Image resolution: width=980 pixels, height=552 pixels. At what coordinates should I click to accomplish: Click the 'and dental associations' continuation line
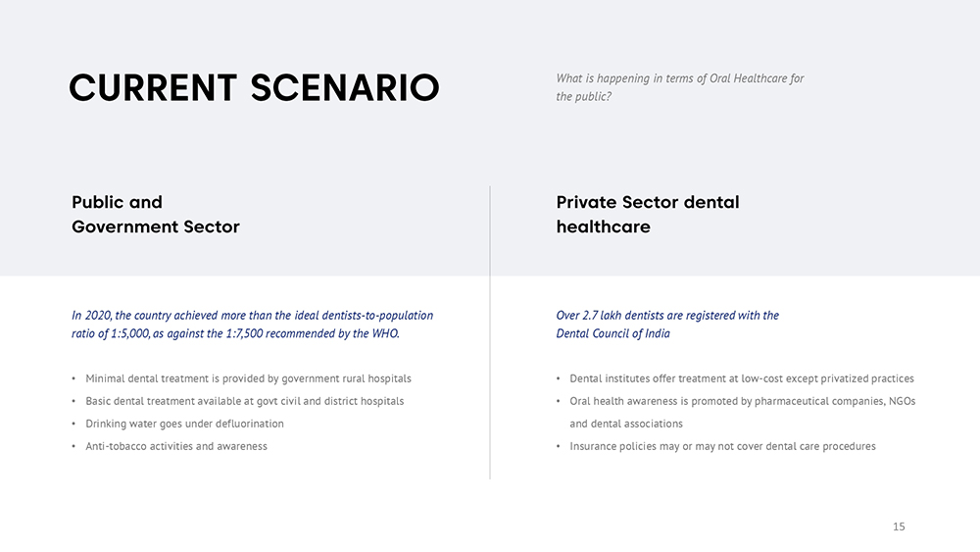click(626, 424)
